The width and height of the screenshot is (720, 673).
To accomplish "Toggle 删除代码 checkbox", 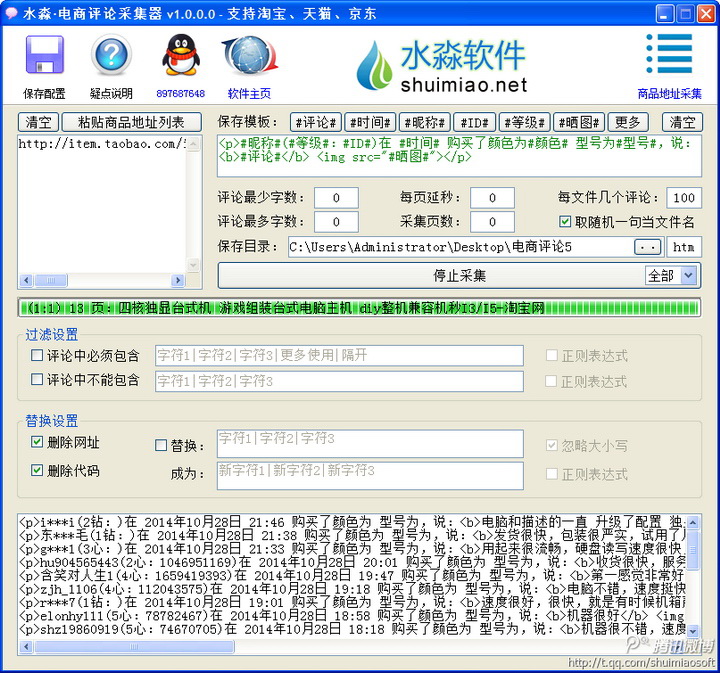I will [x=37, y=470].
